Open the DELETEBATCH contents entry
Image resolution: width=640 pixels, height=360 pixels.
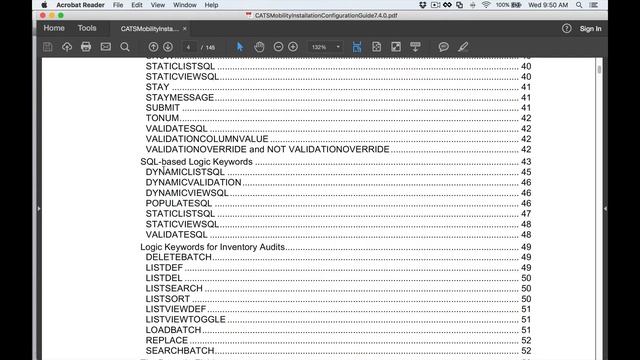point(179,257)
